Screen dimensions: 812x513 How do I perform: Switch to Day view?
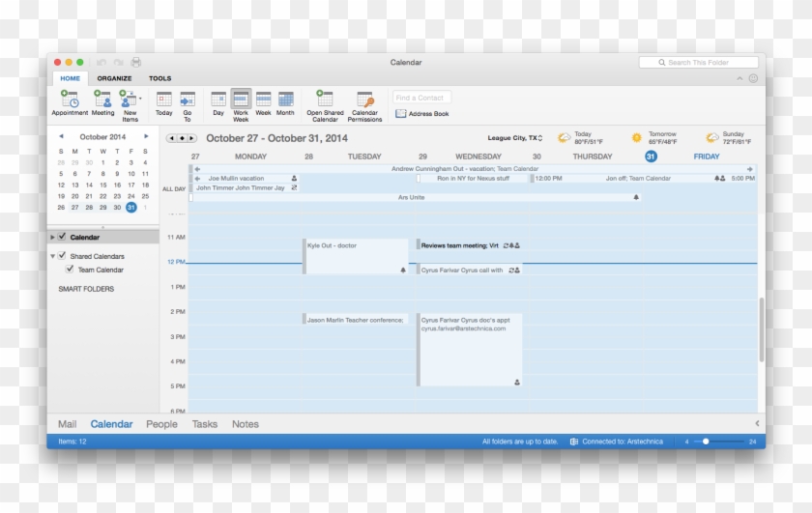(218, 100)
